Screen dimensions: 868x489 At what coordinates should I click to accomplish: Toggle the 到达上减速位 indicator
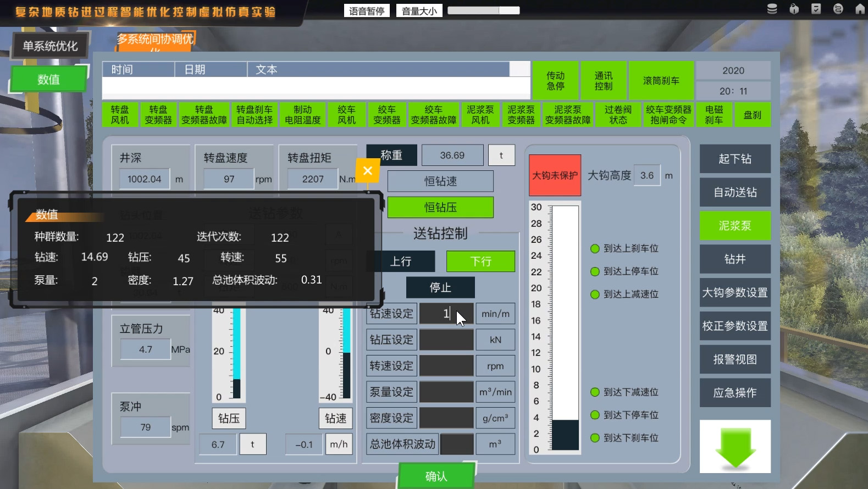pos(595,294)
